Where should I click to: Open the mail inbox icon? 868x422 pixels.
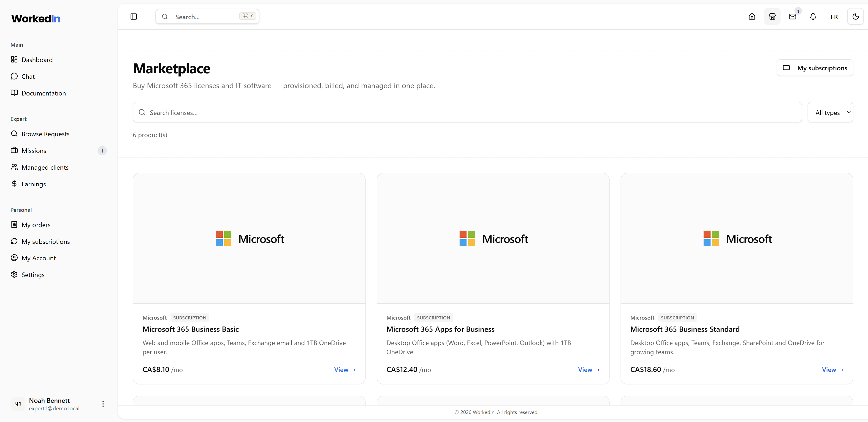pyautogui.click(x=792, y=16)
